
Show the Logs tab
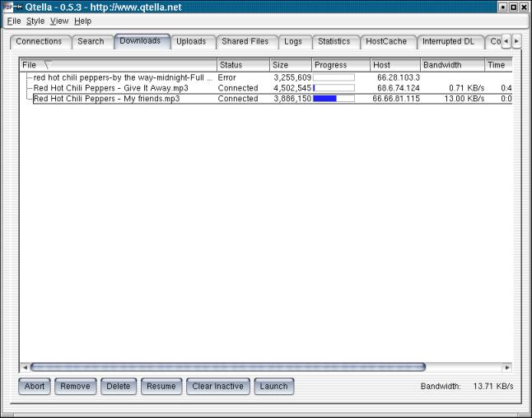pyautogui.click(x=293, y=42)
